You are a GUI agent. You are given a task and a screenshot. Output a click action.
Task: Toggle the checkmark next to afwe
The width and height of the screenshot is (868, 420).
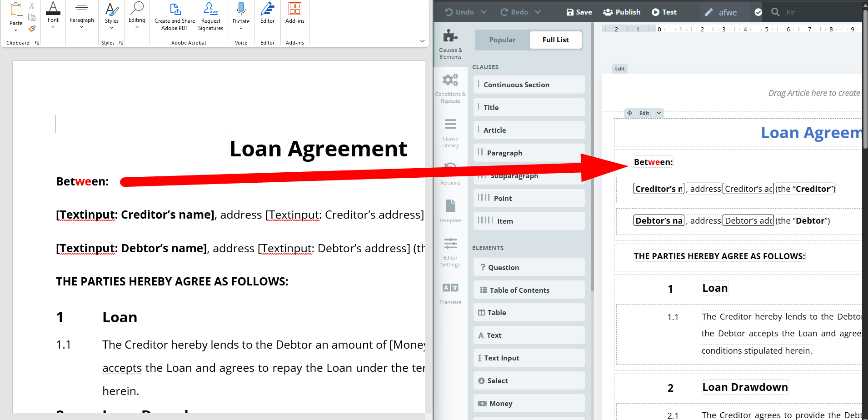pos(758,12)
